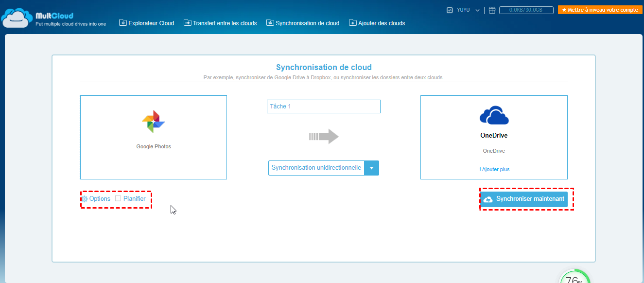Expand the YUYU account dropdown arrow

click(x=477, y=10)
